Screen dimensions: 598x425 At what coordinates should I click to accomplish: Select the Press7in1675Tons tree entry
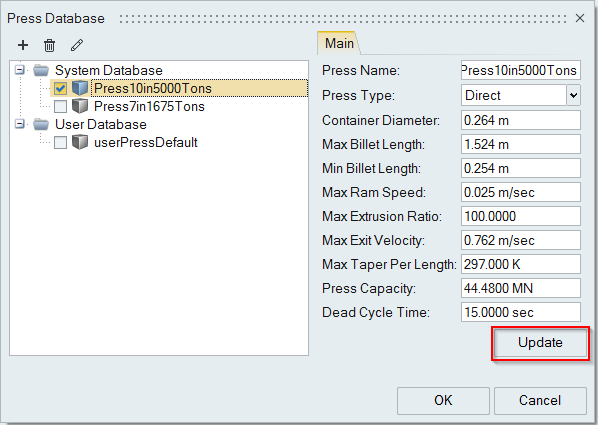[150, 106]
